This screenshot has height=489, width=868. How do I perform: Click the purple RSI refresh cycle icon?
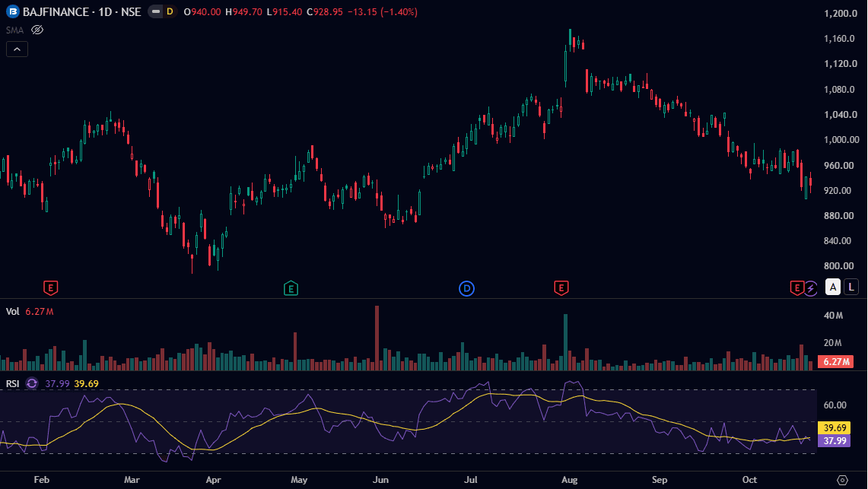point(32,383)
